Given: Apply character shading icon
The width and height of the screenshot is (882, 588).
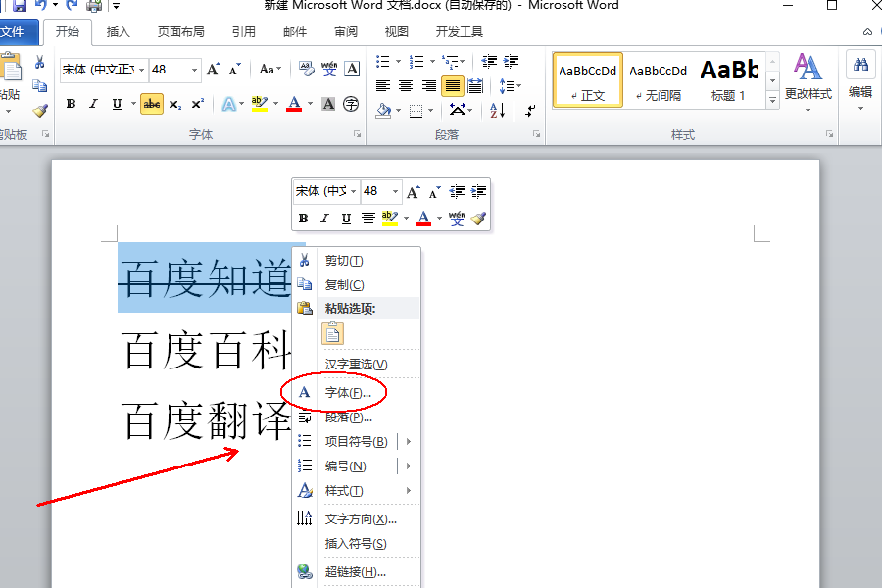Looking at the screenshot, I should 328,104.
